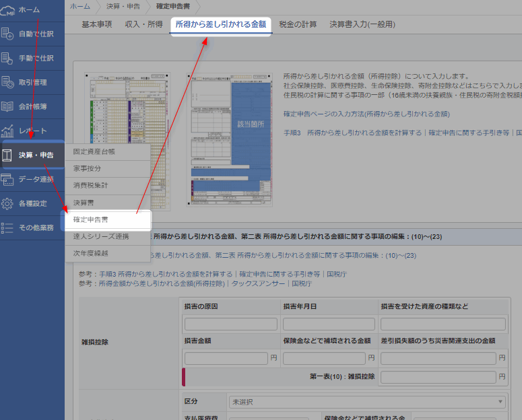The height and width of the screenshot is (420, 522).
Task: Expand the 区分 未選択 dropdown
Action: pyautogui.click(x=366, y=402)
